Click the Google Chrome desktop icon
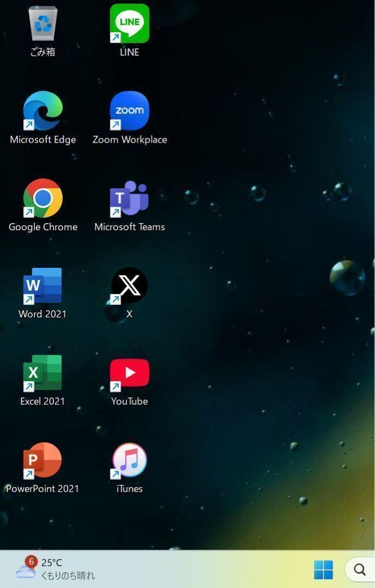The image size is (375, 588). [x=42, y=198]
